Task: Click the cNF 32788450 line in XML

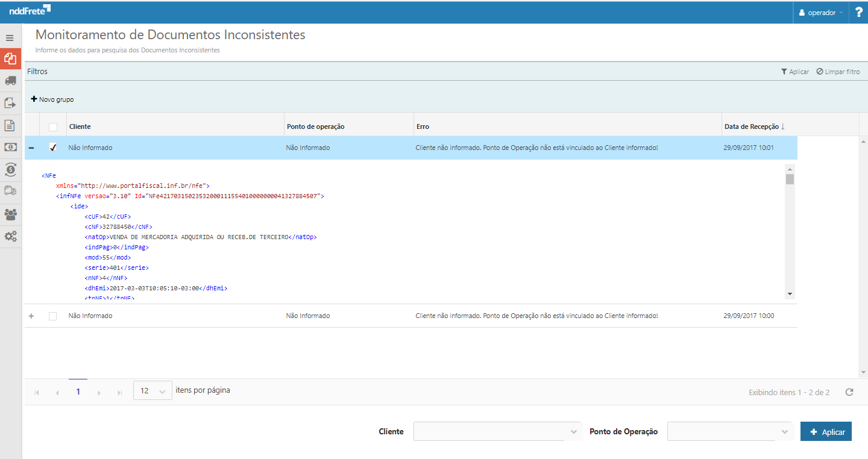Action: (119, 226)
